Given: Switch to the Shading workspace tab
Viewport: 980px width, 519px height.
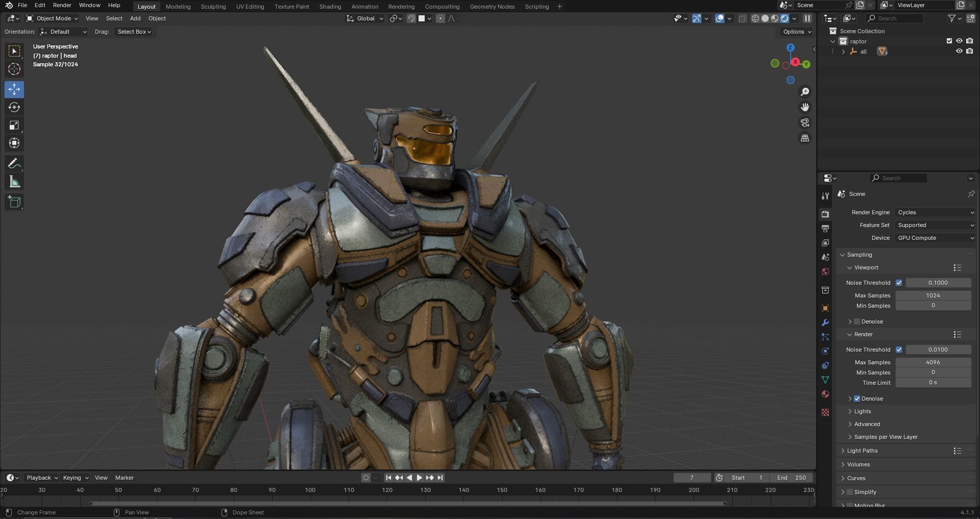Looking at the screenshot, I should 330,7.
